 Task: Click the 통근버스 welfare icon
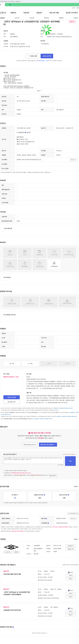[x=10, y=253]
